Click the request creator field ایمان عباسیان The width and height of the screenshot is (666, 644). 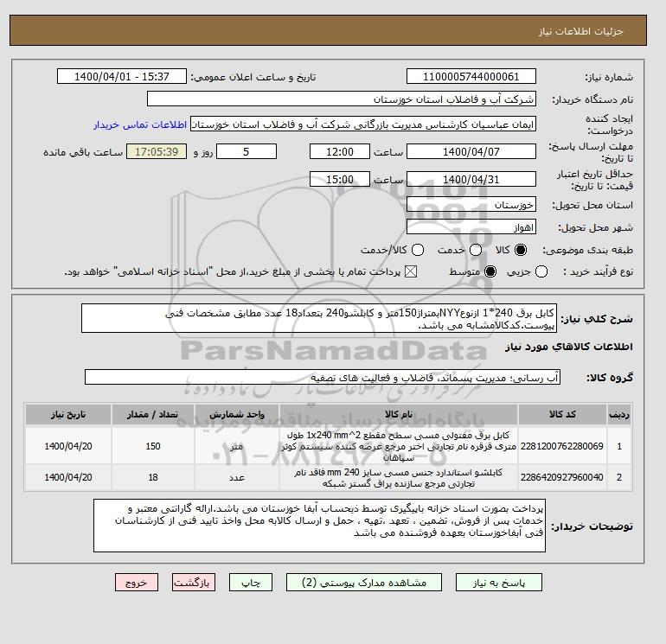(x=363, y=124)
